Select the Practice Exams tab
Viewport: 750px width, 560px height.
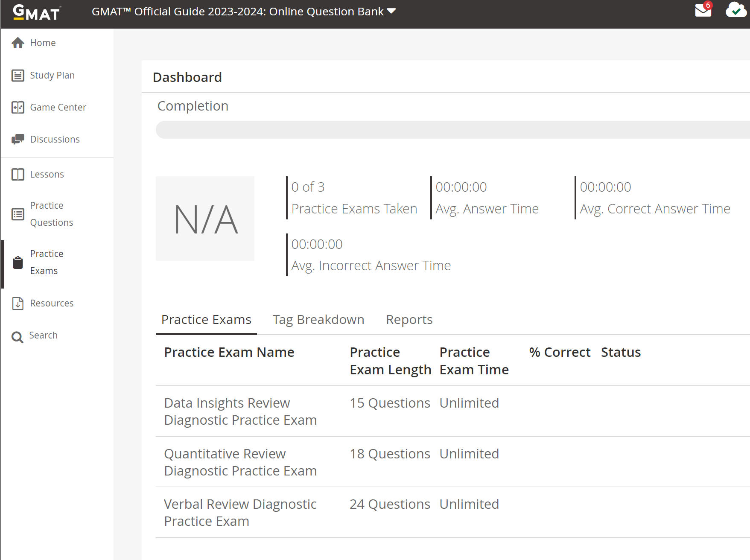[206, 319]
